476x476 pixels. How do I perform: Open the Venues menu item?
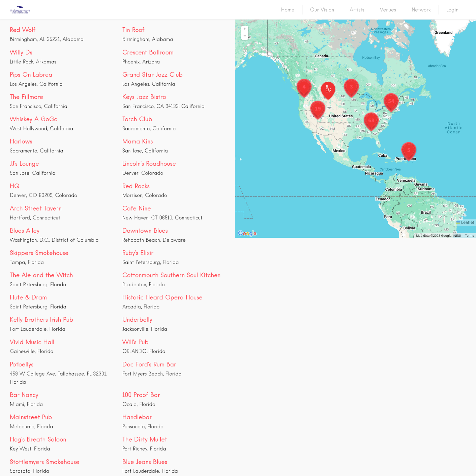point(388,10)
